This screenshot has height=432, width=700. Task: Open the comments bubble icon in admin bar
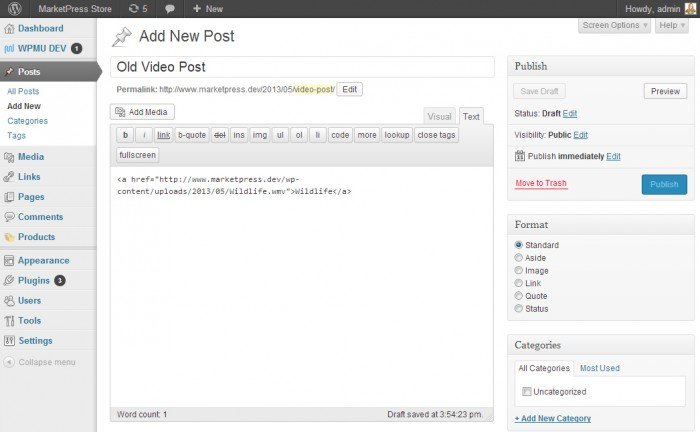(170, 9)
